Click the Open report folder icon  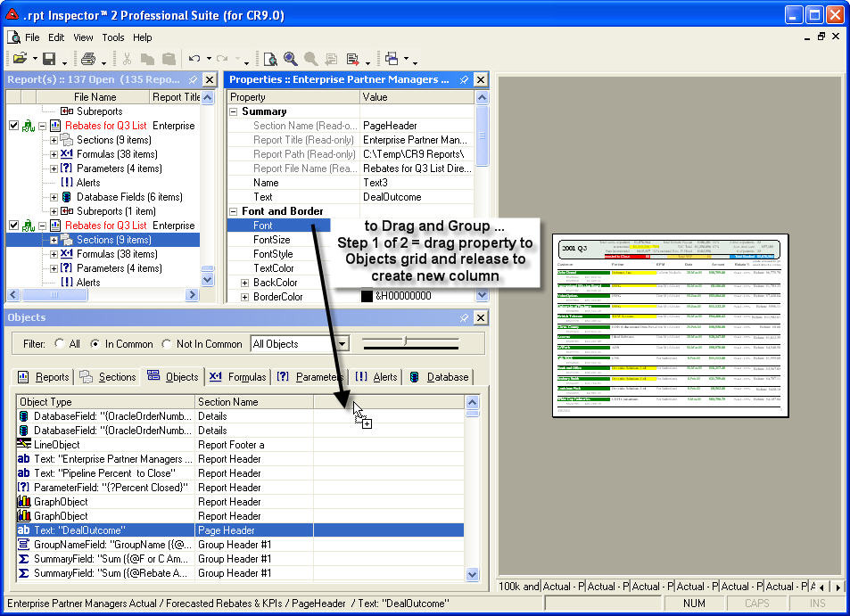pos(20,58)
